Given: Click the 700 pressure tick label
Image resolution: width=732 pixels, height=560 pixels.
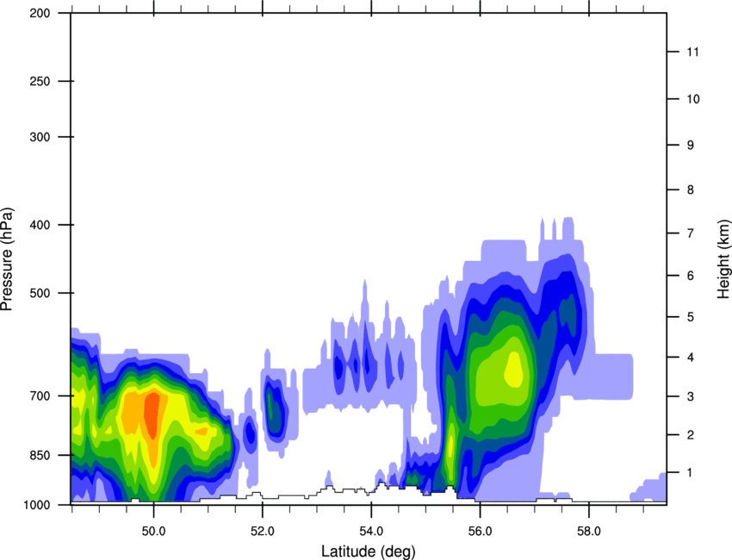Looking at the screenshot, I should coord(40,395).
